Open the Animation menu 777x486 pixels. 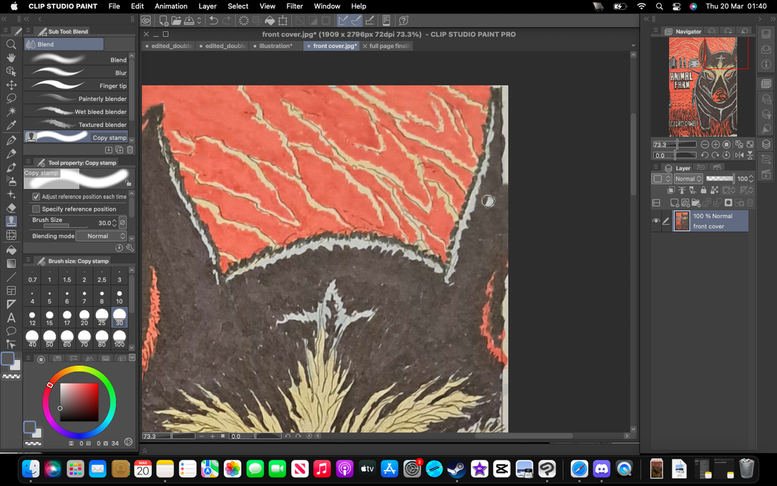[171, 6]
